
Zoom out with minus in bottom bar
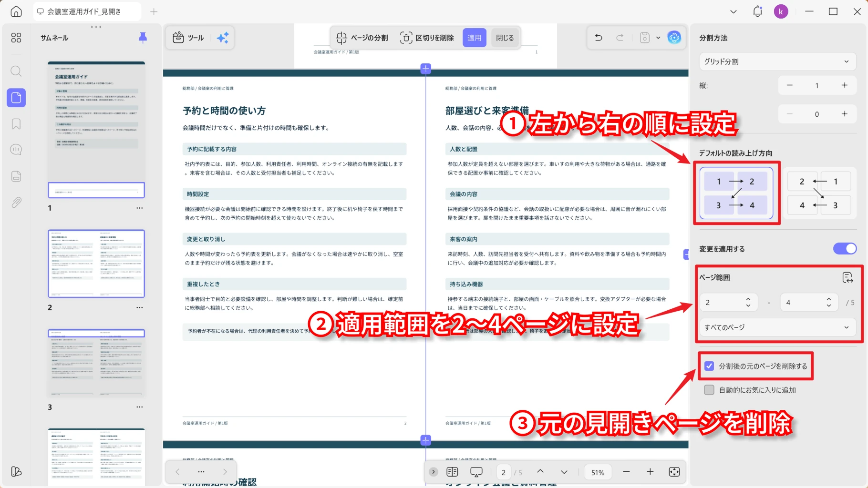(x=626, y=472)
